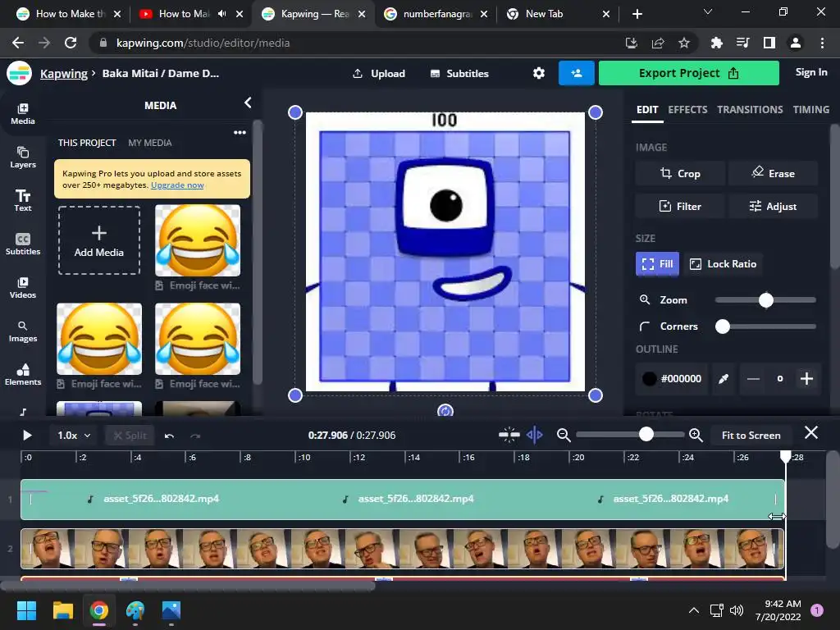The image size is (840, 630).
Task: Click the Erase tool
Action: click(x=773, y=174)
